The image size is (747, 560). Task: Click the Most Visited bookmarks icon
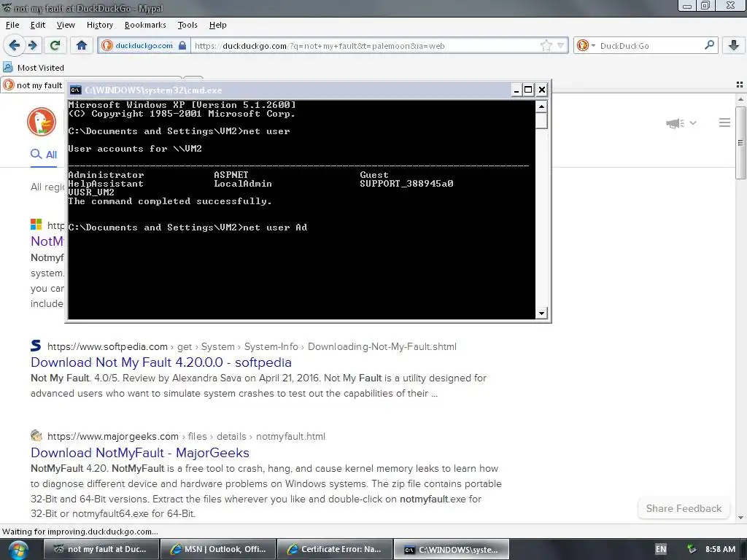click(8, 68)
